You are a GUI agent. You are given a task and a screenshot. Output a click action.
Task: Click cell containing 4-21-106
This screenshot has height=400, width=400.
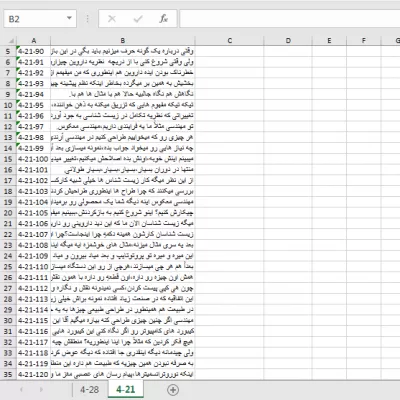tap(33, 224)
